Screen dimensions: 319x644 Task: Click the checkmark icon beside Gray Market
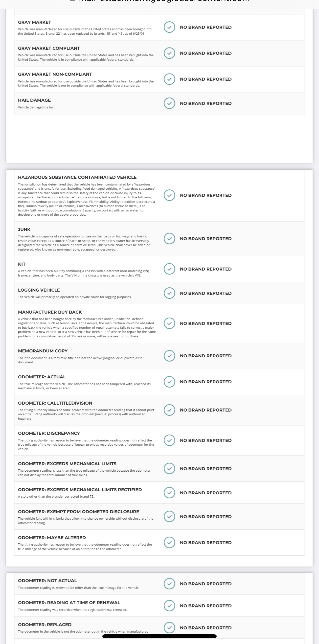[169, 27]
